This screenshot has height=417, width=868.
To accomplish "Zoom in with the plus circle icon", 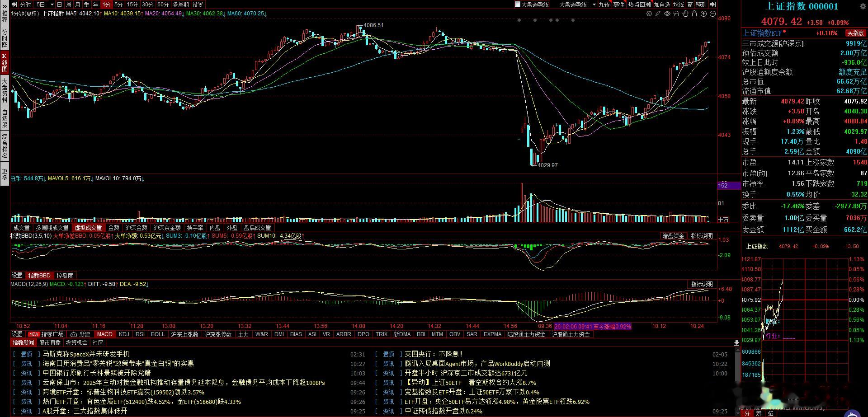I will (703, 14).
